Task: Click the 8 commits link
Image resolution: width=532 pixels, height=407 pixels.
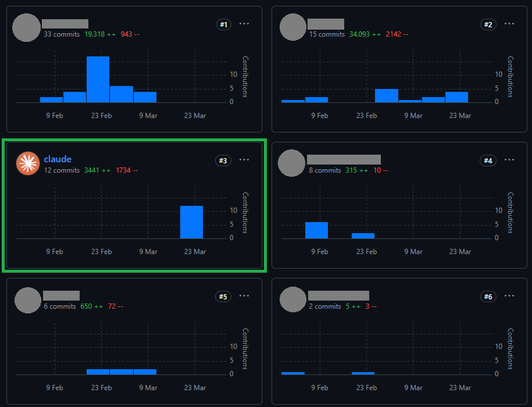Action: pos(324,170)
